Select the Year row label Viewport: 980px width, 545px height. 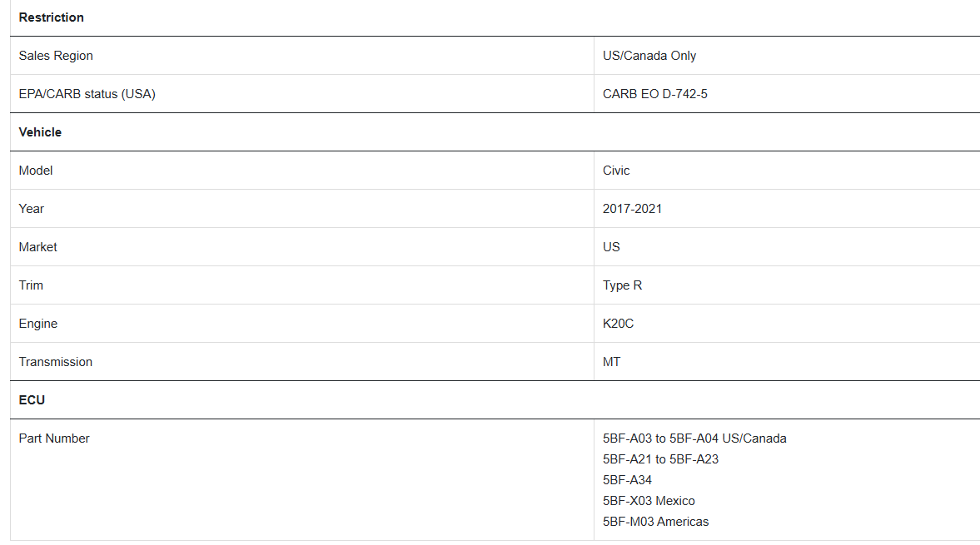click(x=32, y=209)
